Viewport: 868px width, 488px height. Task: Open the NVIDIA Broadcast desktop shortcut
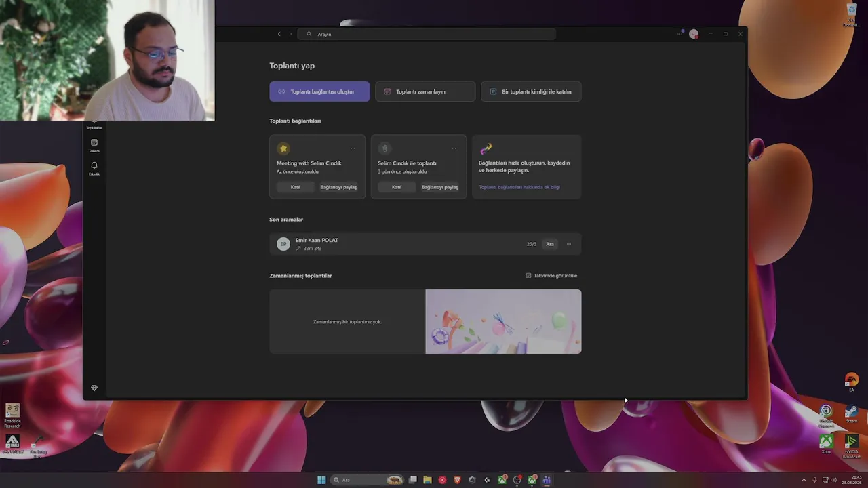pyautogui.click(x=852, y=446)
